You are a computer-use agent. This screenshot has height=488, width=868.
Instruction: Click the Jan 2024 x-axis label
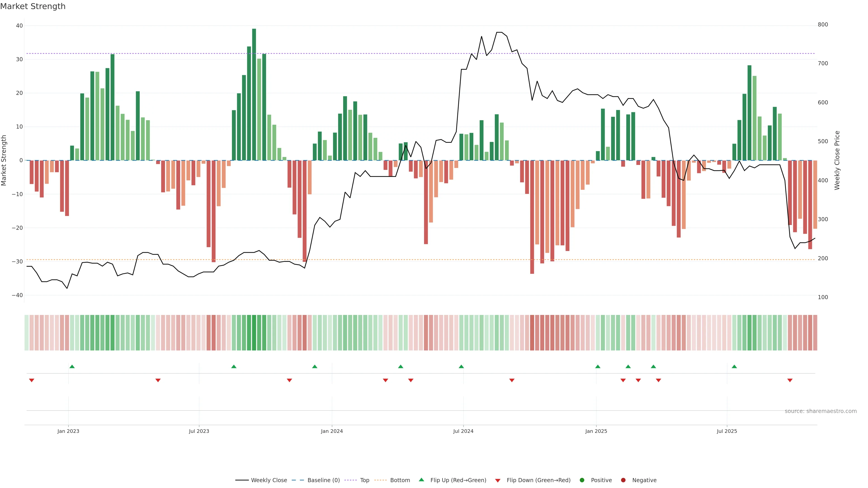[x=332, y=431]
